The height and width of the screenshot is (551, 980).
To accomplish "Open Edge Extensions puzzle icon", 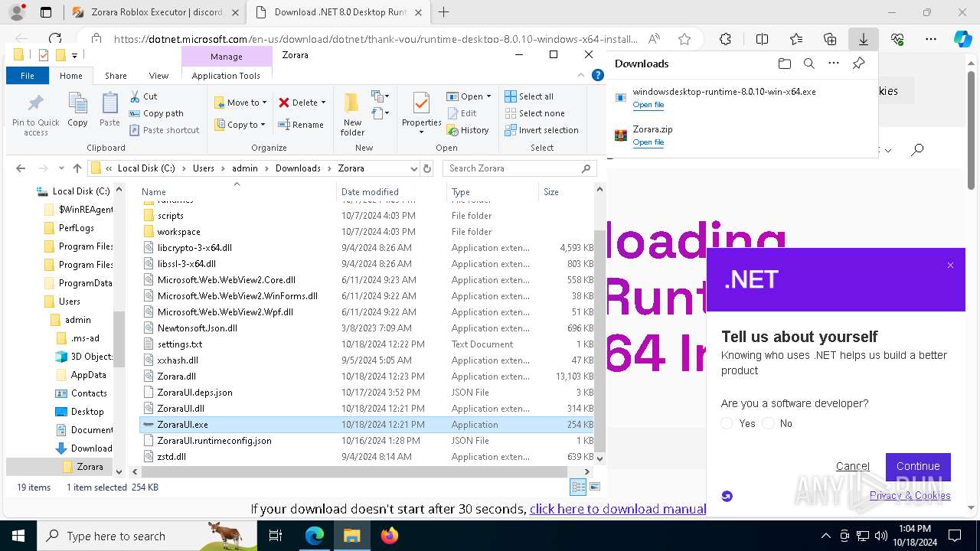I will [x=725, y=39].
